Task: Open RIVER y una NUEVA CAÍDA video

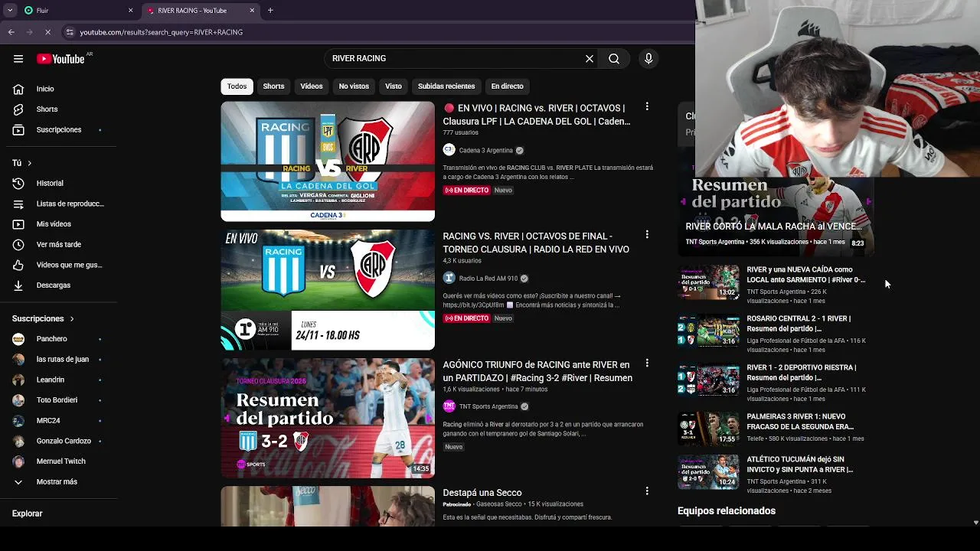Action: click(x=805, y=275)
